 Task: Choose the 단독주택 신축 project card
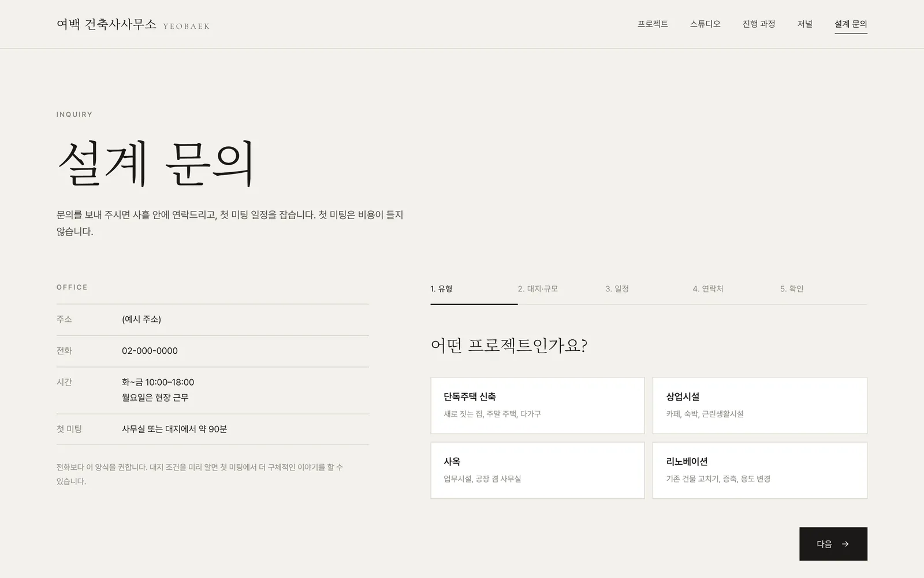(538, 405)
